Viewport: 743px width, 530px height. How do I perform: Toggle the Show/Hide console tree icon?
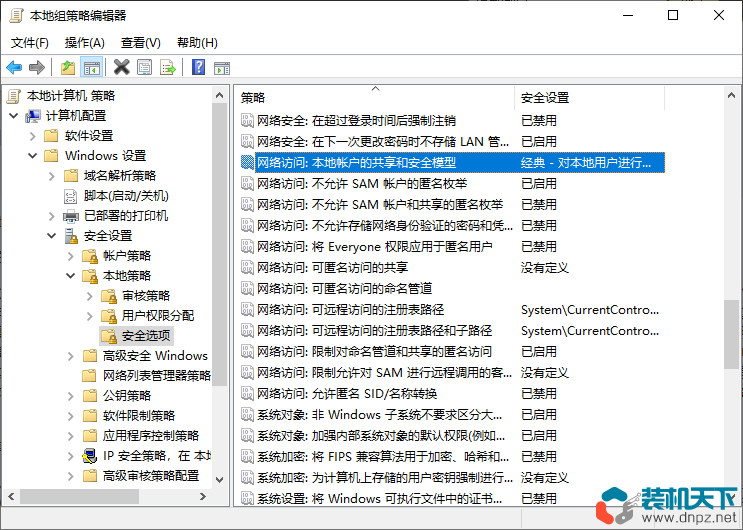[x=91, y=68]
